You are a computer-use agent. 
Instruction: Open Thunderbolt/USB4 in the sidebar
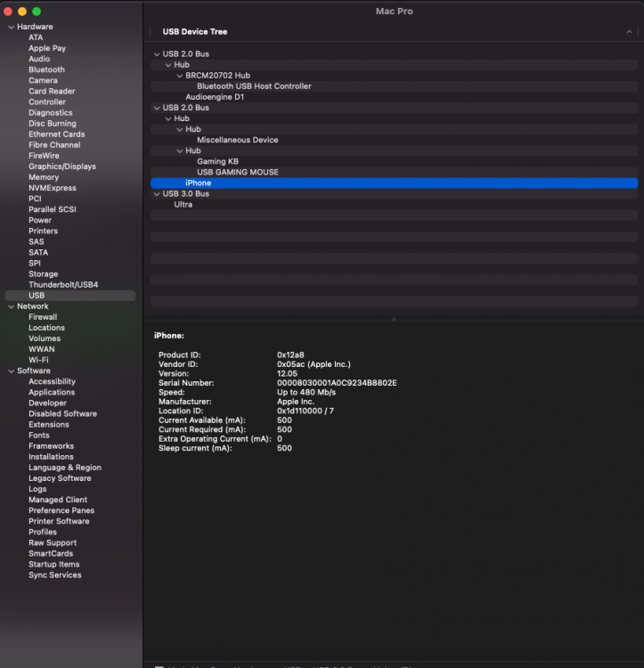[63, 285]
